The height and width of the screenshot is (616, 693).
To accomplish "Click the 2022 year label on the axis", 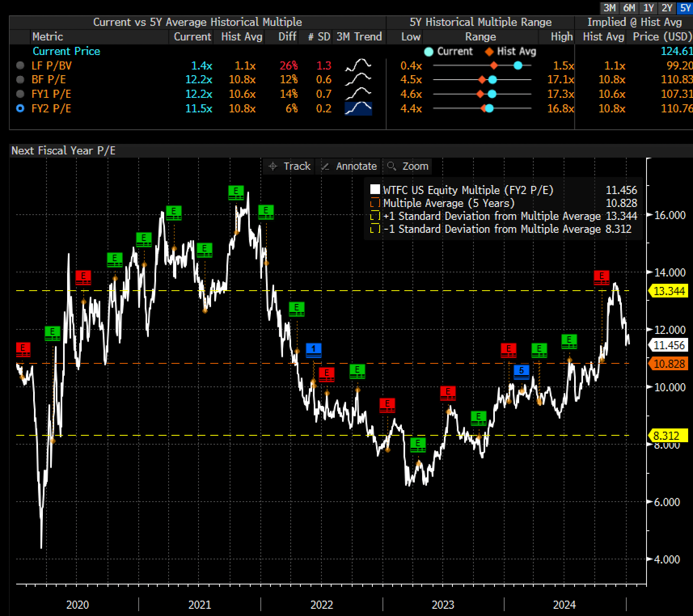I will tap(321, 605).
